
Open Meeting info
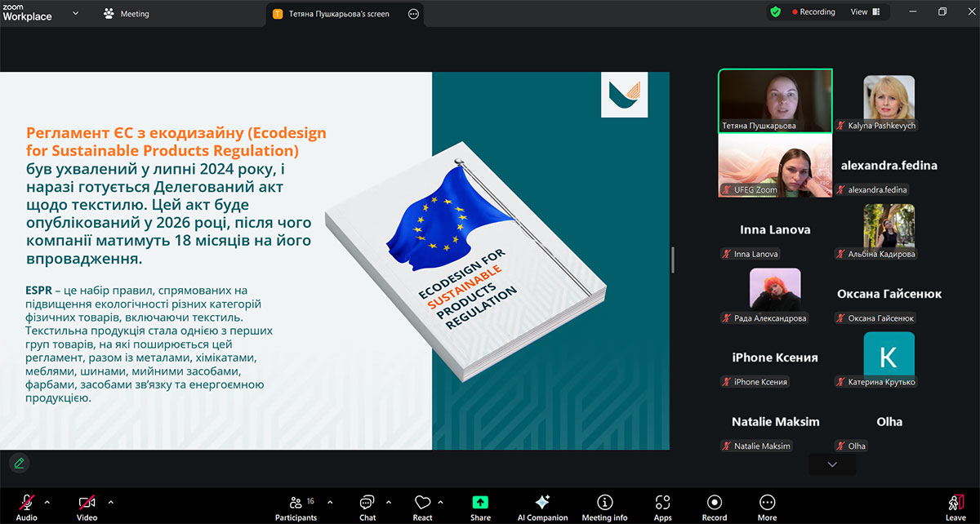604,507
